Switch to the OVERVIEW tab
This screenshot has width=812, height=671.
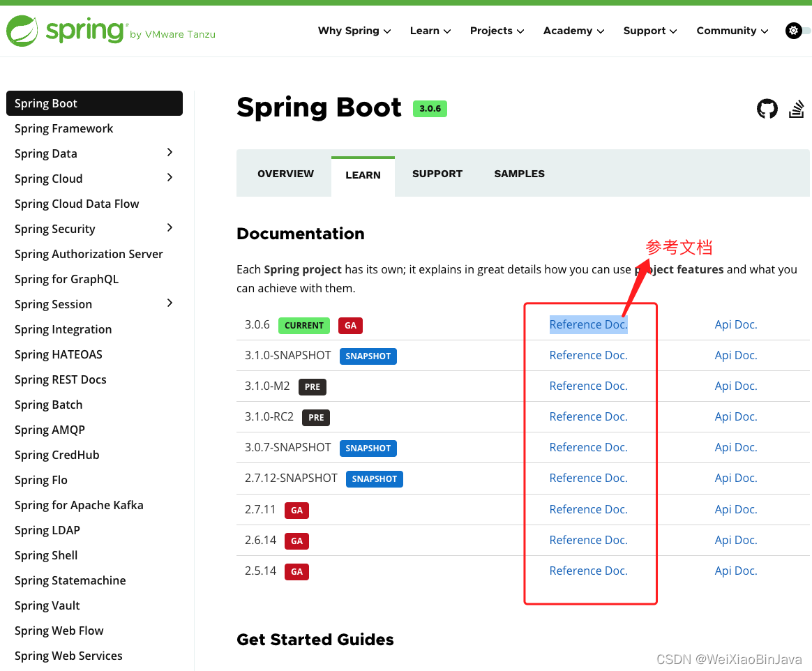(x=284, y=174)
